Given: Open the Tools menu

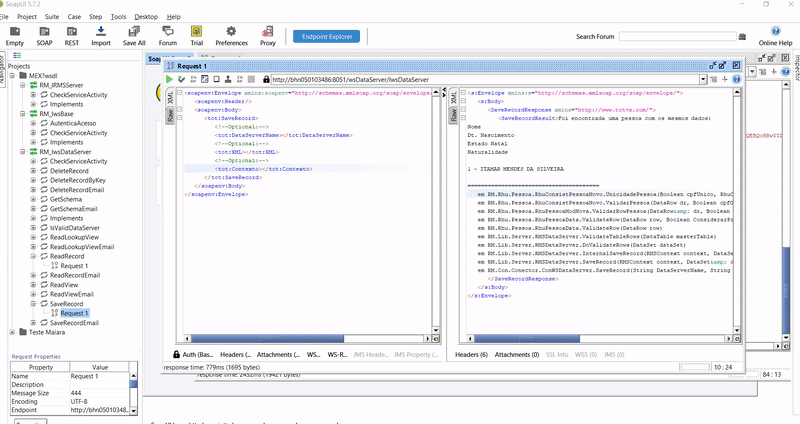Looking at the screenshot, I should pos(118,16).
